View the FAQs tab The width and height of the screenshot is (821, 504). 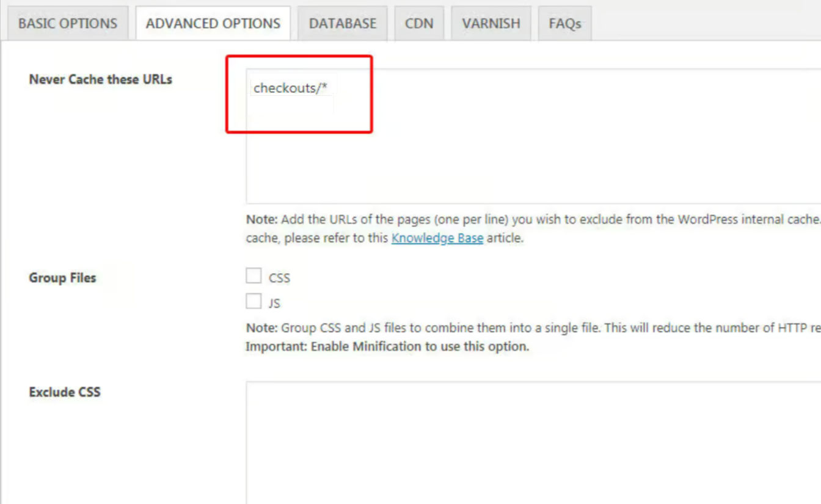[564, 24]
